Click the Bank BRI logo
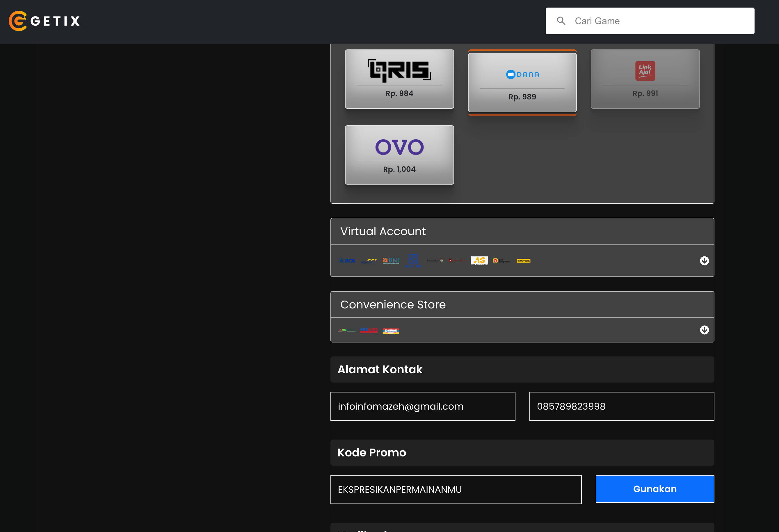Screen dimensions: 779x532 [x=413, y=261]
